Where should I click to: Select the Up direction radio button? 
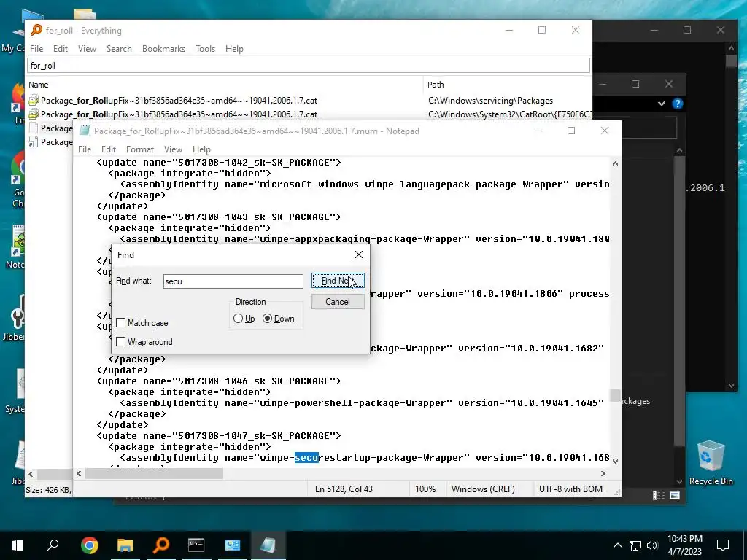tap(239, 319)
